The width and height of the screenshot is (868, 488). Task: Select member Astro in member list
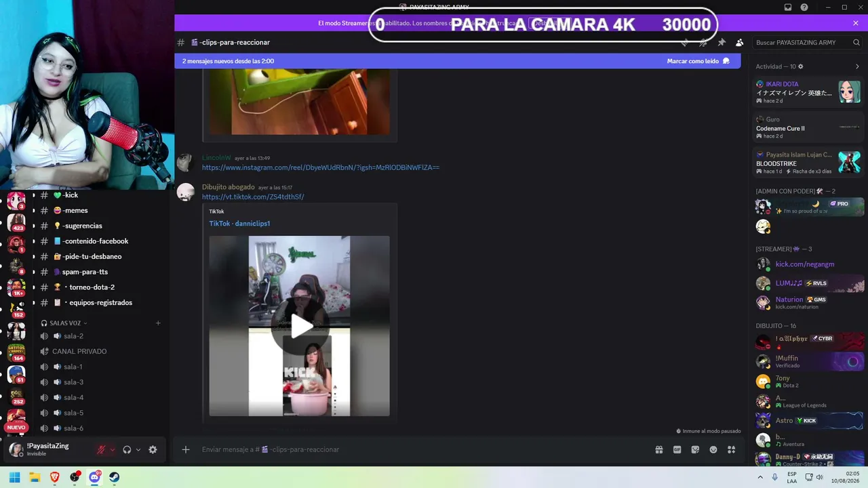(808, 420)
